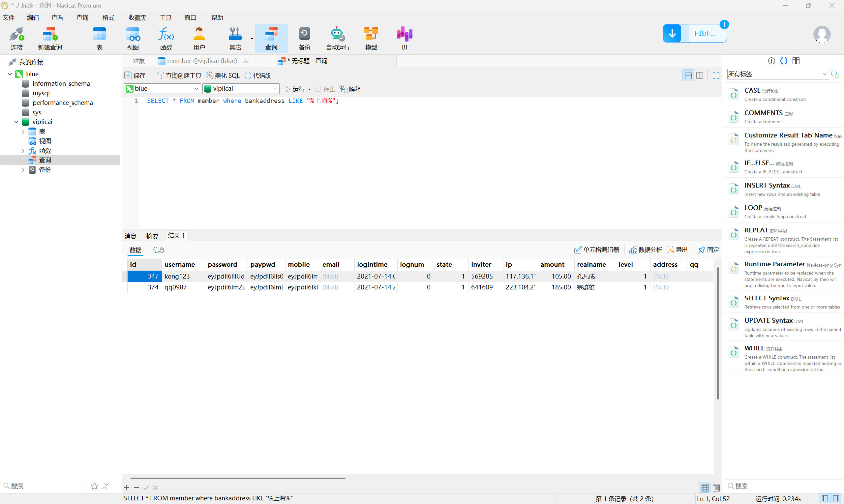Open the 函数 (Function) toolbar icon
This screenshot has height=504, width=844.
(x=166, y=38)
